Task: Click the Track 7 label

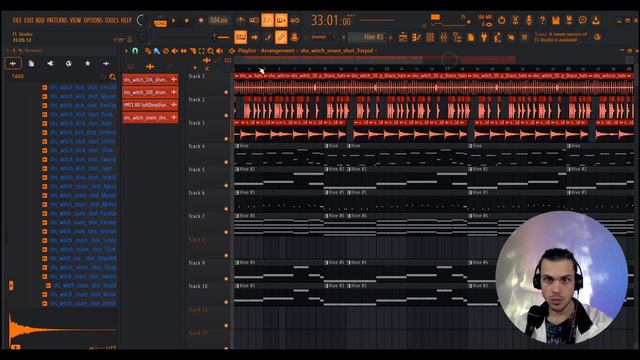Action: pyautogui.click(x=196, y=216)
